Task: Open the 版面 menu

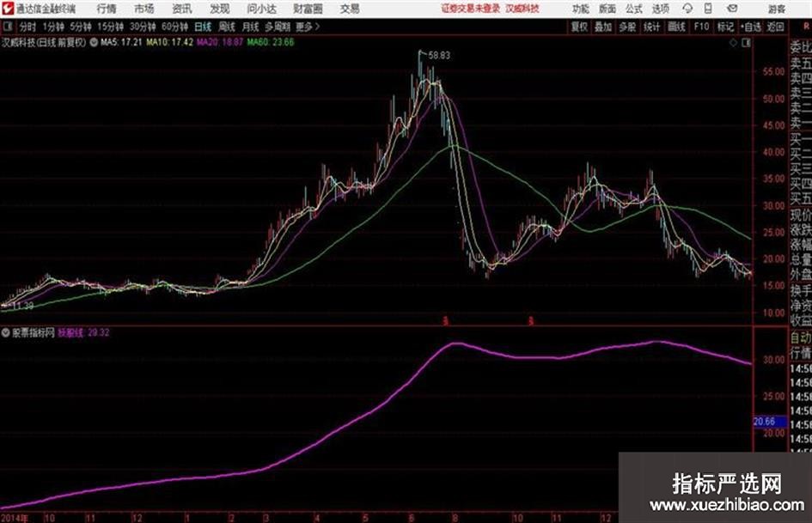Action: coord(607,9)
